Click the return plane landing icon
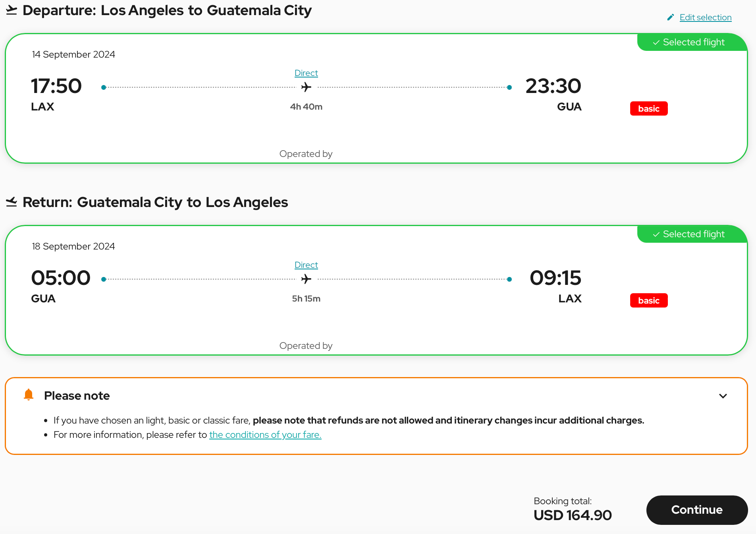Screen dimensions: 756x534 coord(12,202)
